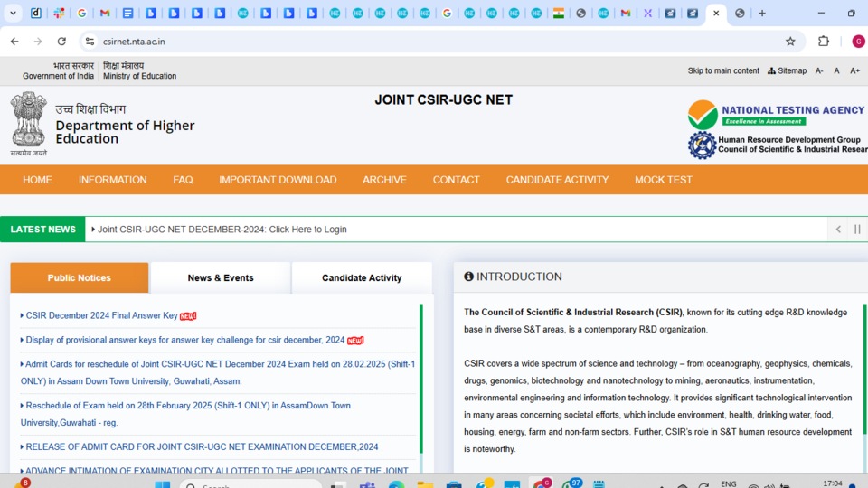Image resolution: width=868 pixels, height=488 pixels.
Task: Switch to the India flag browser tab
Action: tap(559, 14)
